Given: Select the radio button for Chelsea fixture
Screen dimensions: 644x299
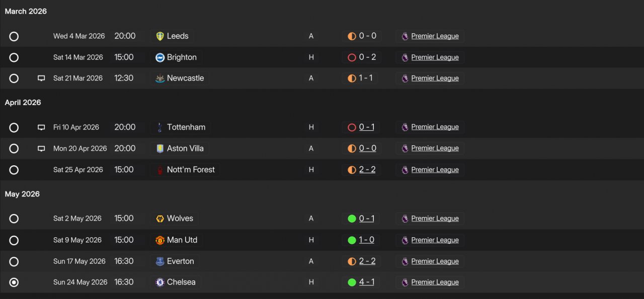Looking at the screenshot, I should tap(14, 282).
